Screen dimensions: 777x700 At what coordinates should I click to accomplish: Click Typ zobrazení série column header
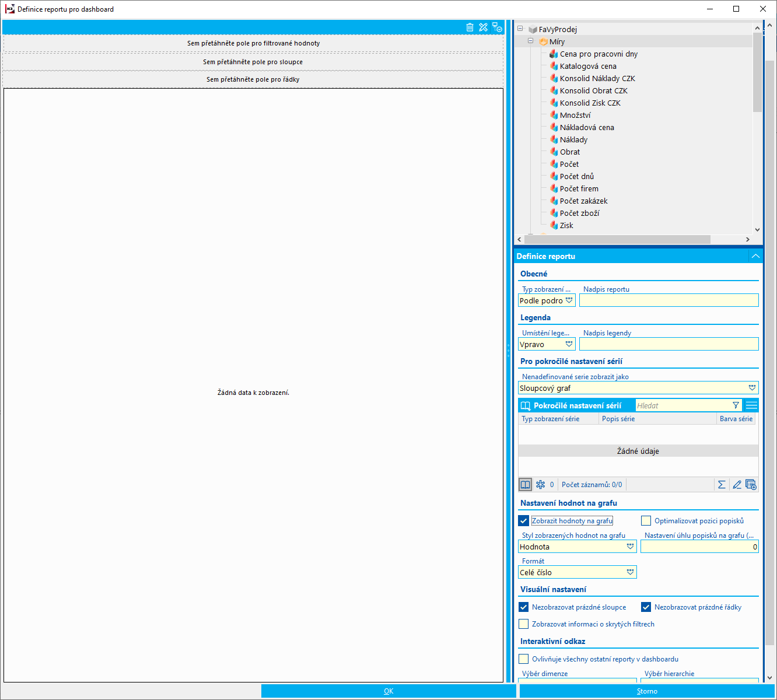(x=558, y=419)
